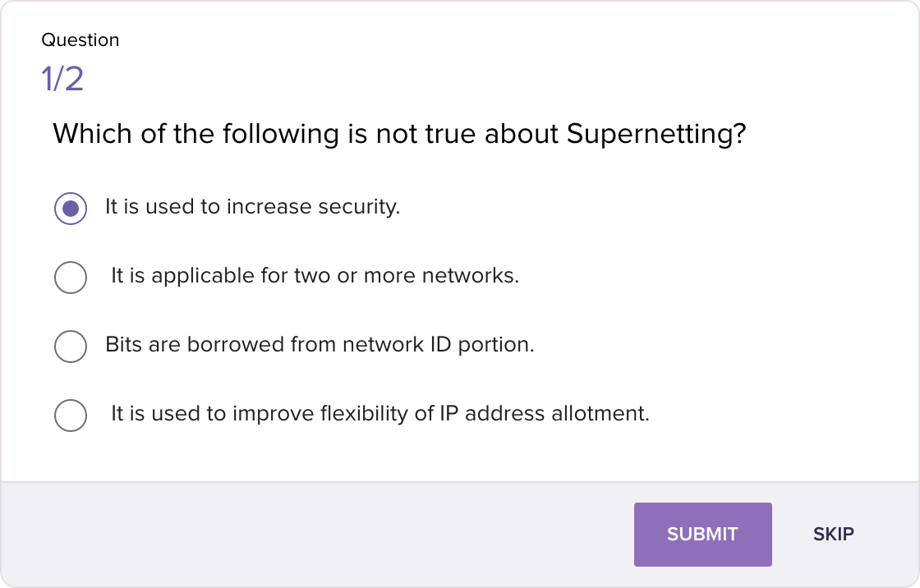Image resolution: width=920 pixels, height=588 pixels.
Task: Click the filled purple dot of the selected option
Action: [71, 208]
